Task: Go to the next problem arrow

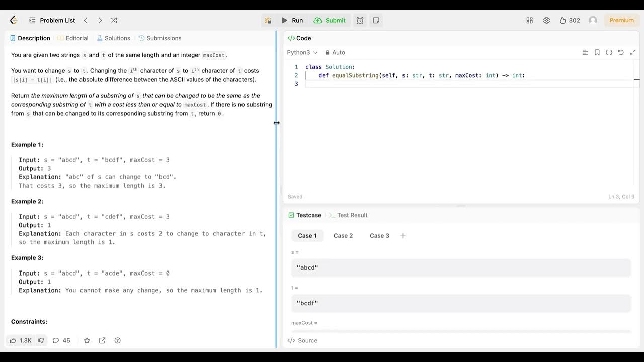Action: click(100, 20)
